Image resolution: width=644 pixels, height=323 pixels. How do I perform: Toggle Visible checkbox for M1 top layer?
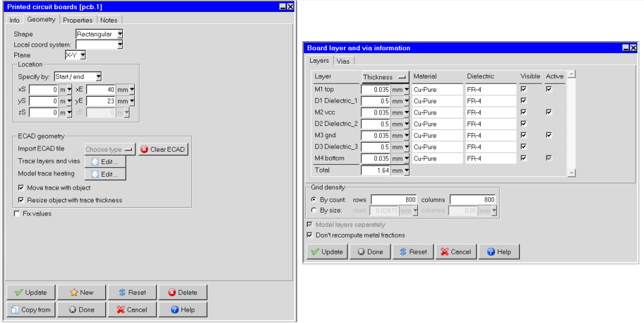tap(524, 89)
